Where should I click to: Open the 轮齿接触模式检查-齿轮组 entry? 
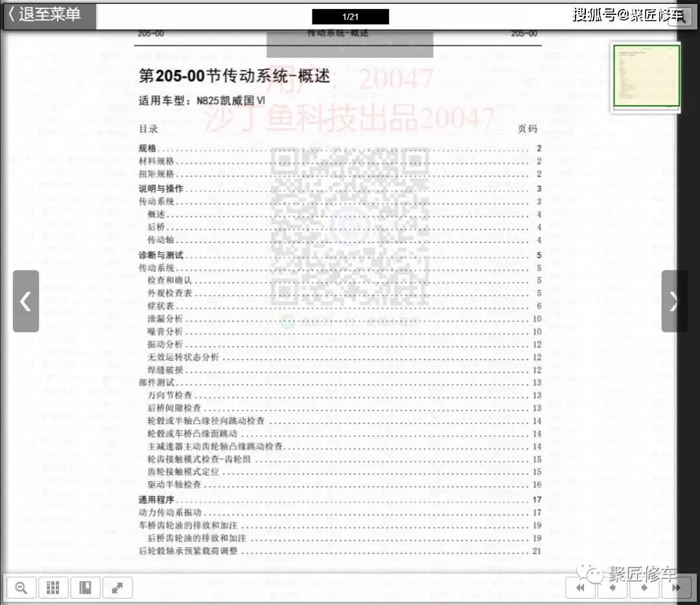click(344, 459)
